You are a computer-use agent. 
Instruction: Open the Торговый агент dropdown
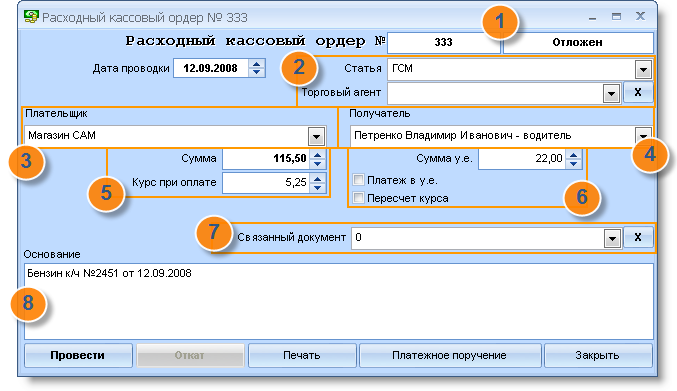611,94
